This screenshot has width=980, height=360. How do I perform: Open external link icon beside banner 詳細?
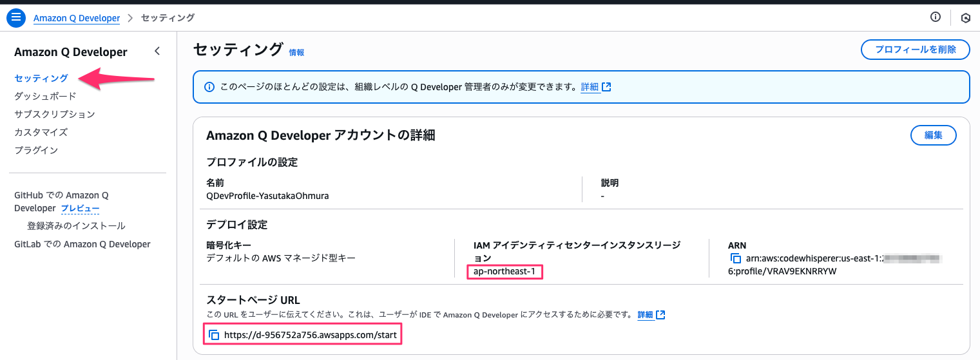[606, 87]
